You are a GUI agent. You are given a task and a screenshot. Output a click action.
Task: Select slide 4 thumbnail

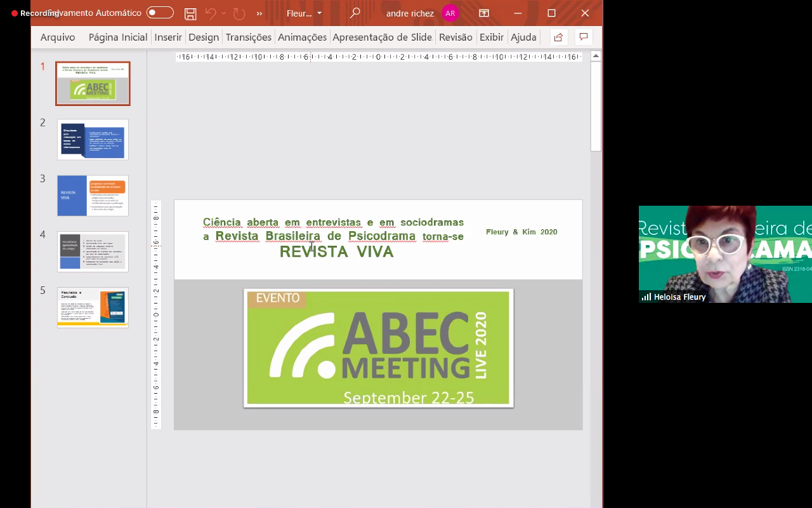pos(93,251)
